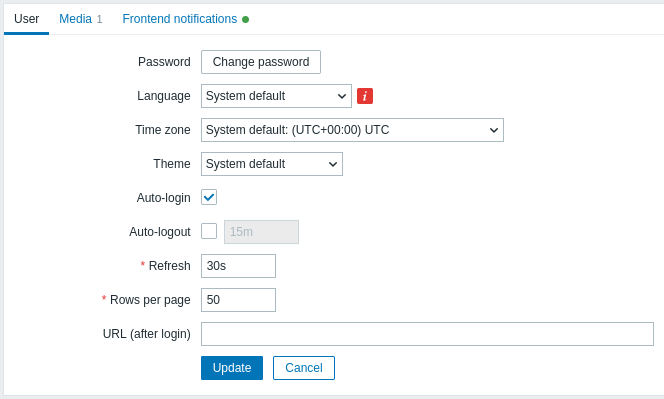Viewport: 664px width, 399px height.
Task: Switch to the Media tab
Action: [x=80, y=19]
